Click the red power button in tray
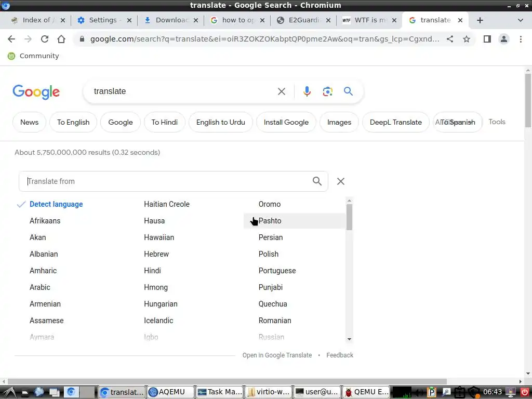 525,392
